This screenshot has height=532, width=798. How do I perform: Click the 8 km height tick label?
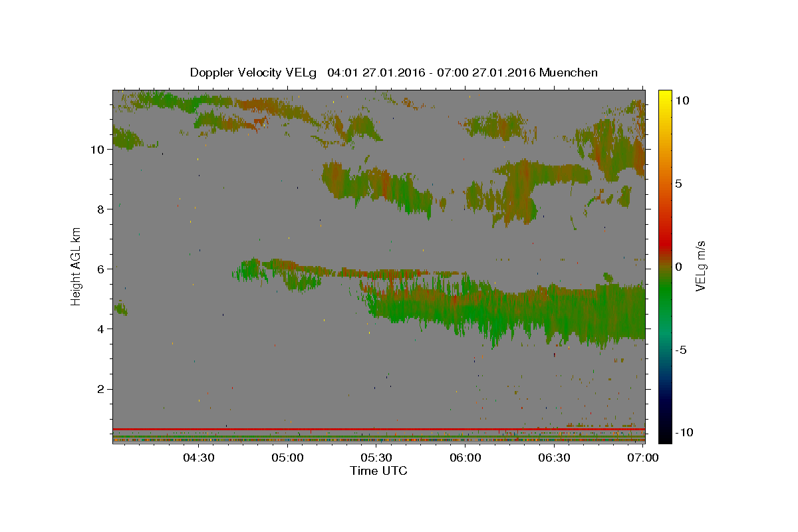[101, 209]
